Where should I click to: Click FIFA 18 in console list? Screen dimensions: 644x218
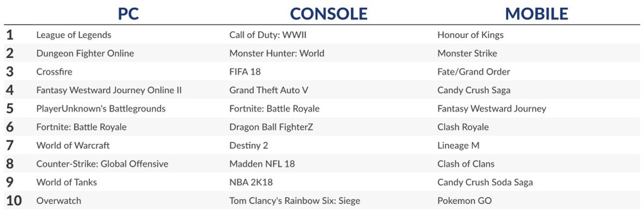point(245,71)
